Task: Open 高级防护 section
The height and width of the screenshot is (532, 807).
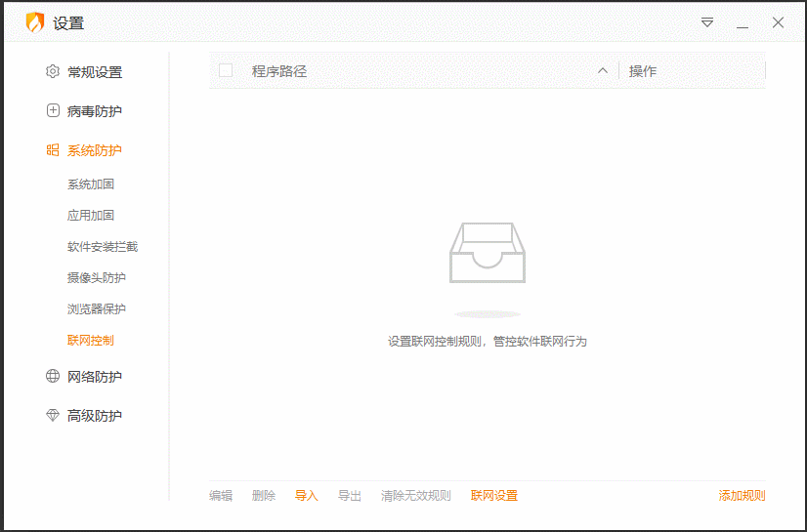Action: 95,416
